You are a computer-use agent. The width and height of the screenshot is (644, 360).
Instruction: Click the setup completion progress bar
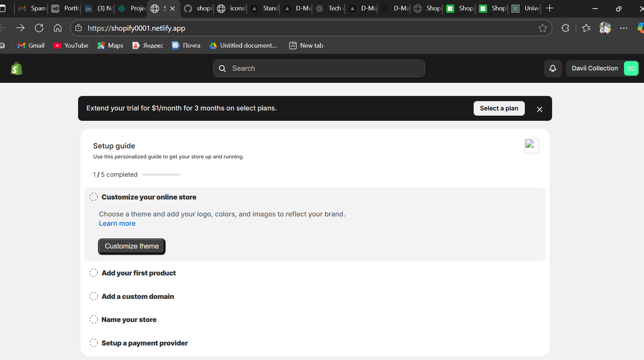161,175
